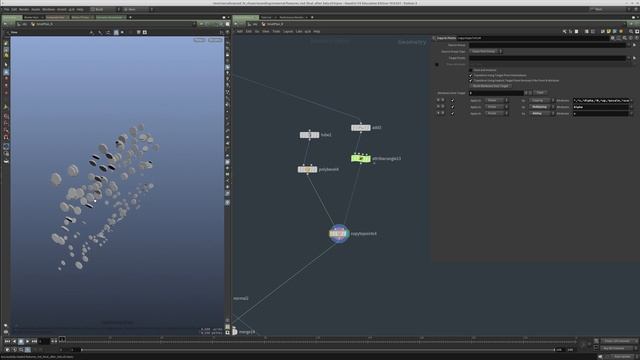This screenshot has width=640, height=360.
Task: Open the Persp viewport dropdown
Action: 199,40
